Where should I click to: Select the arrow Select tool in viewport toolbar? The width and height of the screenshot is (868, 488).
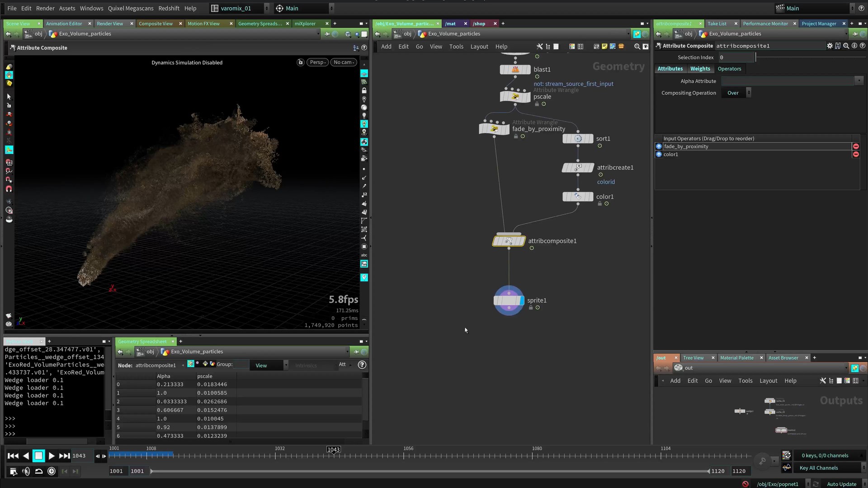9,97
